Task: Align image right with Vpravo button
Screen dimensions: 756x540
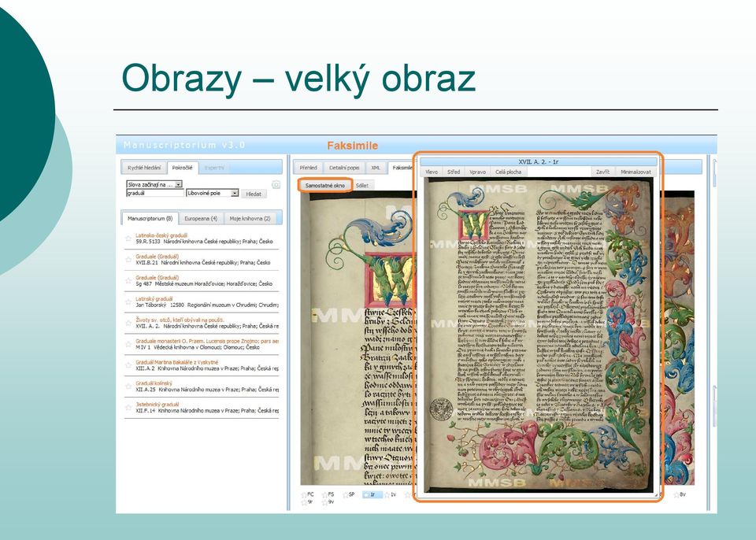Action: click(478, 172)
